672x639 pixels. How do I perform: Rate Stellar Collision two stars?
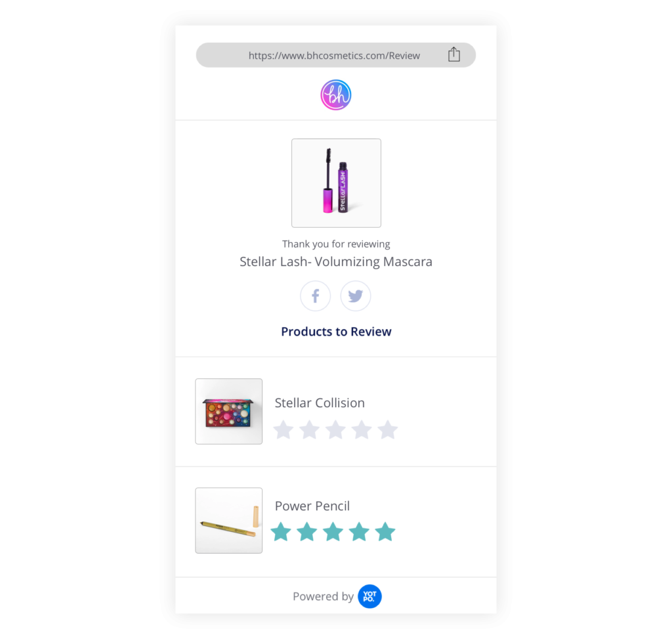click(310, 430)
